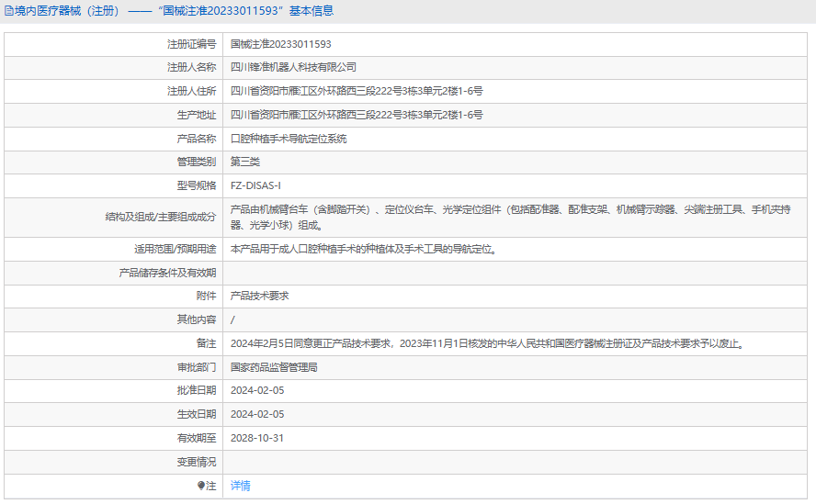Select registration number 国械注准20233011593 in the table

pos(281,44)
